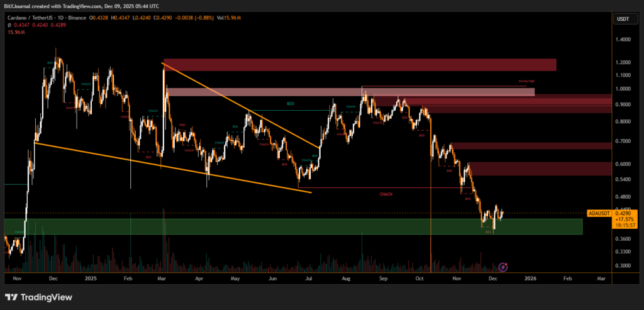Click the 2026 marker on time axis

pos(530,277)
